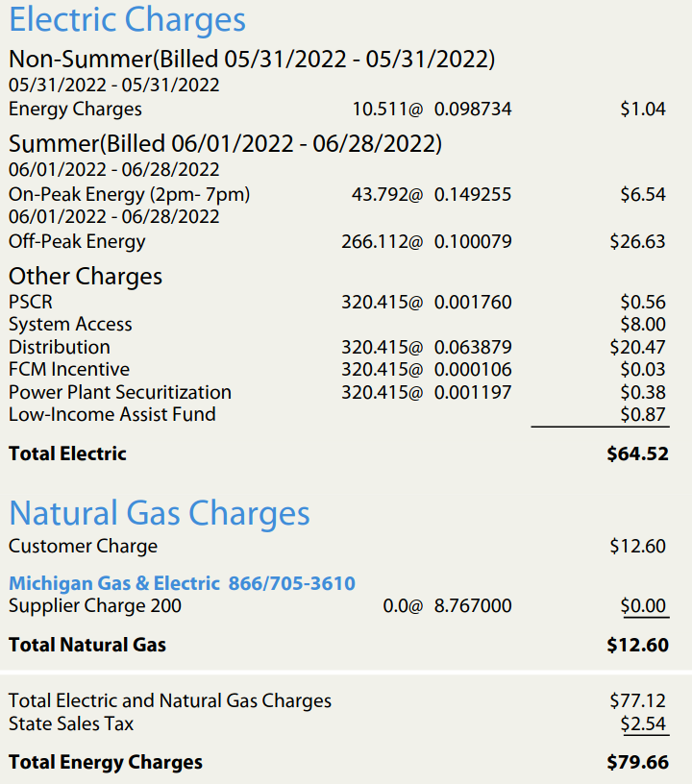Click Michigan Gas & Electric phone link
Screen dimensions: 692x784
click(x=182, y=583)
